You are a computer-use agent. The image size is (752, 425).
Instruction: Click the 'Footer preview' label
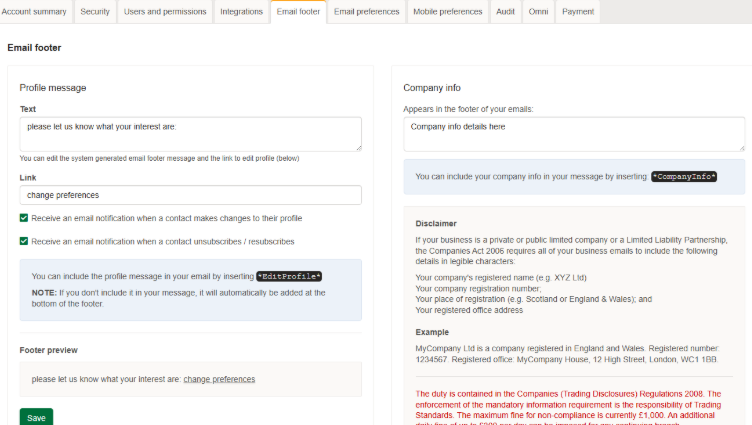(x=48, y=350)
